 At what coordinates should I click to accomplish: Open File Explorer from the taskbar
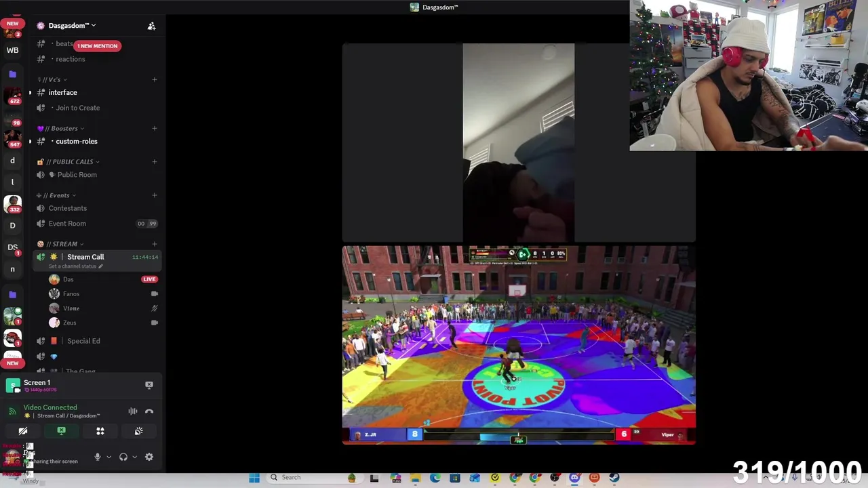pos(415,477)
